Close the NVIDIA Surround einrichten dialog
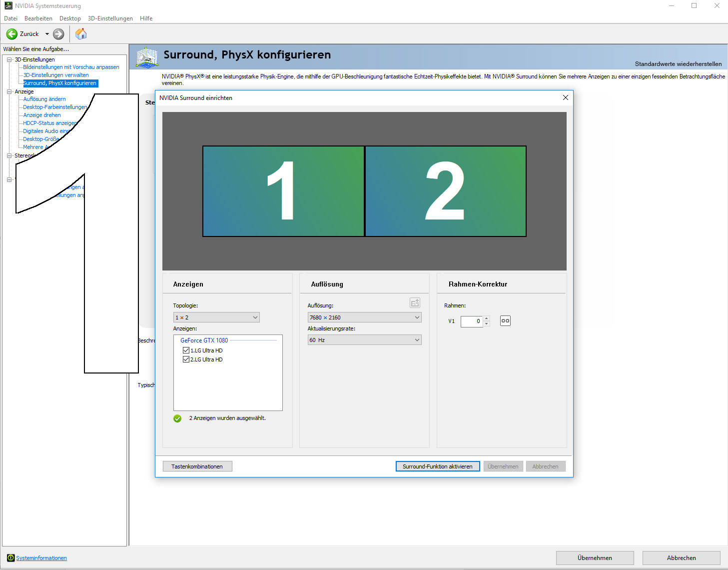The image size is (728, 570). click(x=566, y=97)
